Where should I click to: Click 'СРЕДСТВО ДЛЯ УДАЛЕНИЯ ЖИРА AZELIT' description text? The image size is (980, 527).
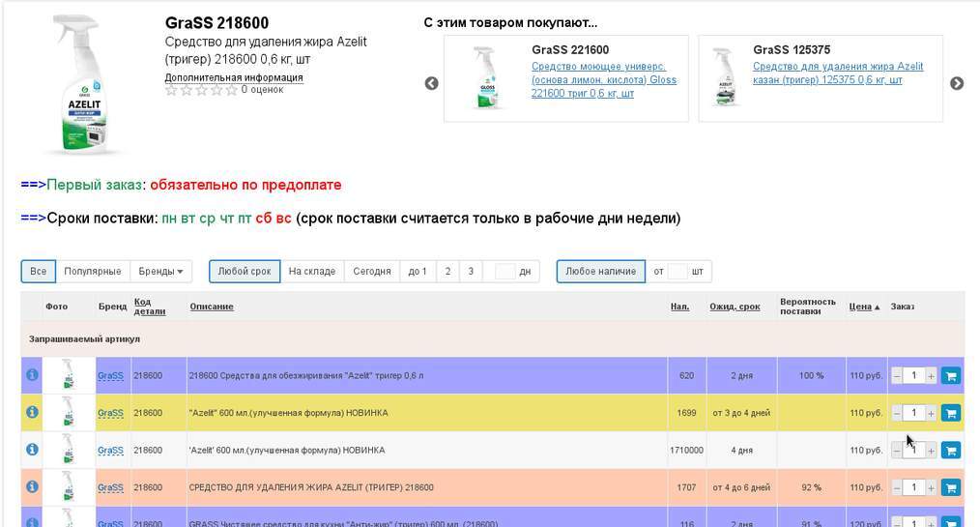pyautogui.click(x=311, y=487)
